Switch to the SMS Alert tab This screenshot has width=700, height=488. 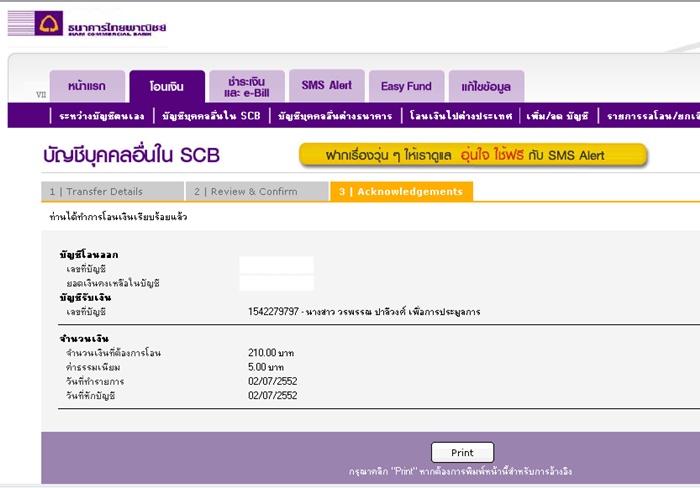point(327,86)
